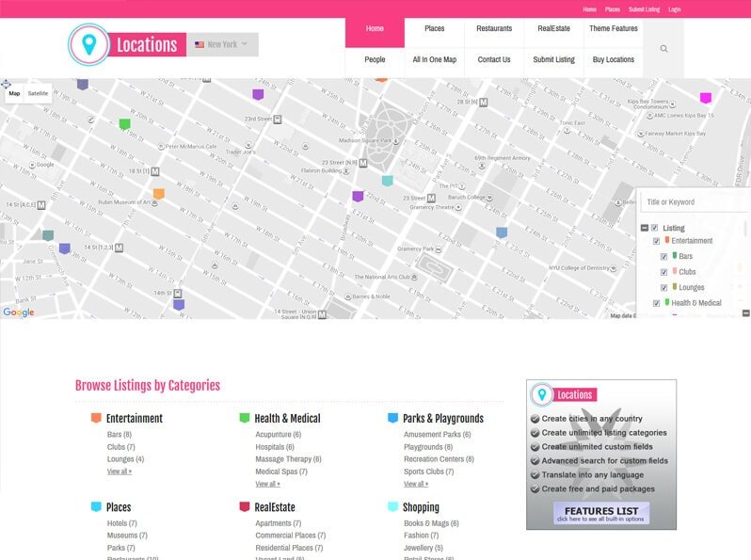
Task: Click the orange marker near Rubin Museum of Art
Action: [158, 194]
